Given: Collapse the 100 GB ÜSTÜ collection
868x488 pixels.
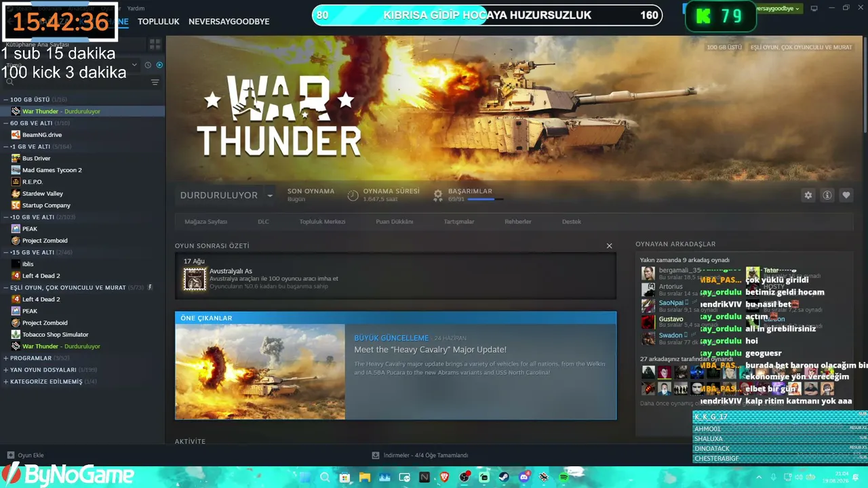Looking at the screenshot, I should coord(6,100).
